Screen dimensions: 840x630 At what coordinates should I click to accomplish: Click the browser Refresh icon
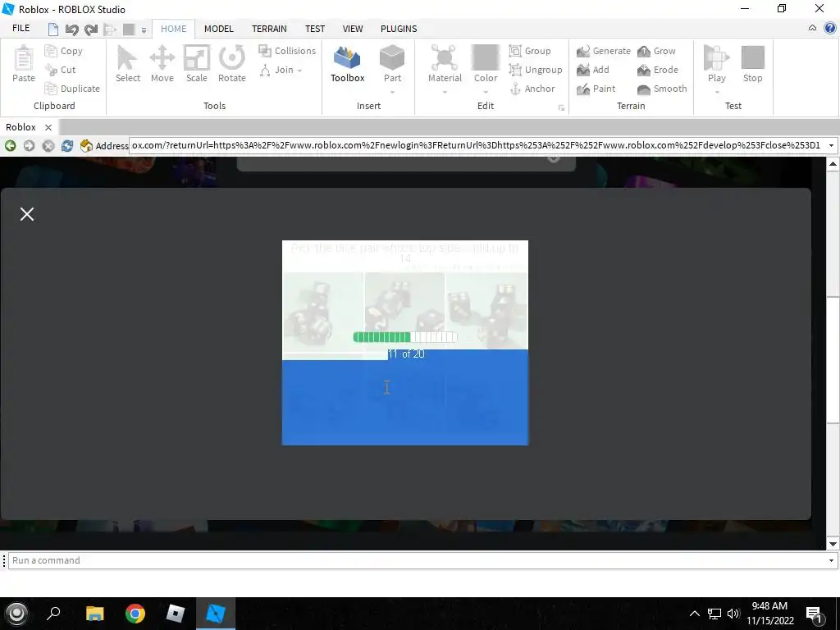pyautogui.click(x=67, y=145)
